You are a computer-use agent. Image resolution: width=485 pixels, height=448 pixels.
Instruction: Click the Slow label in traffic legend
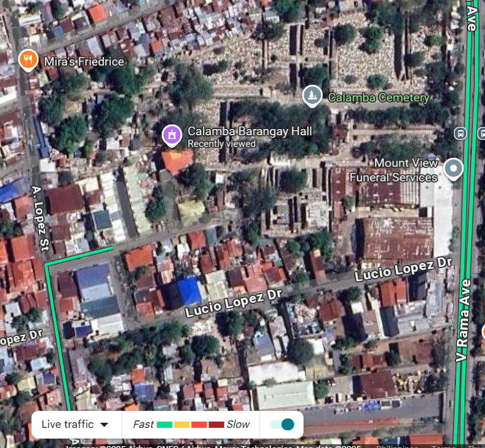[238, 425]
